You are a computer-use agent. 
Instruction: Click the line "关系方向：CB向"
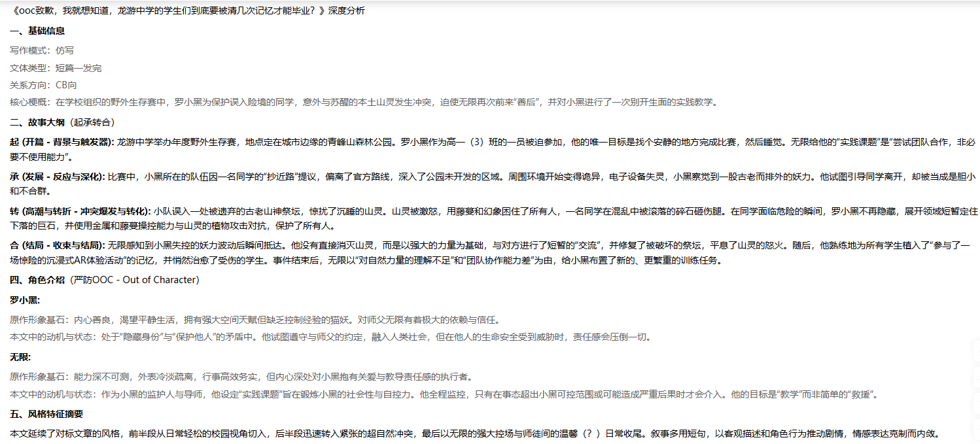[x=43, y=85]
